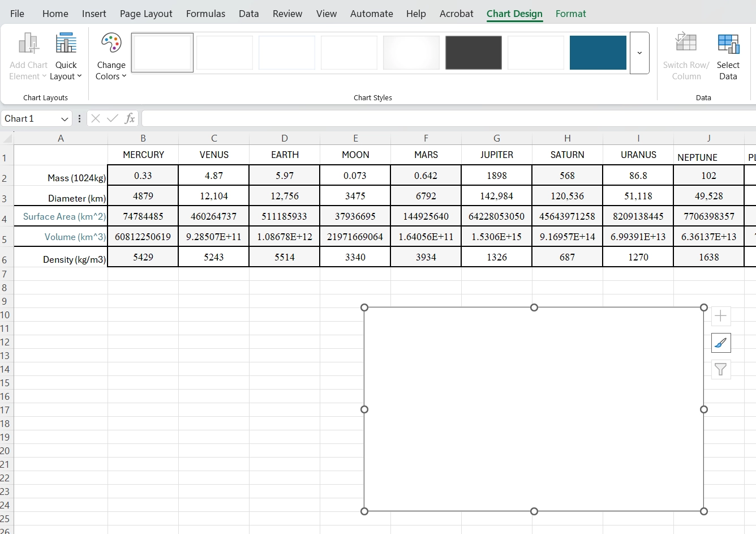This screenshot has height=534, width=756.
Task: Open the Name Box dropdown arrow
Action: coord(65,119)
